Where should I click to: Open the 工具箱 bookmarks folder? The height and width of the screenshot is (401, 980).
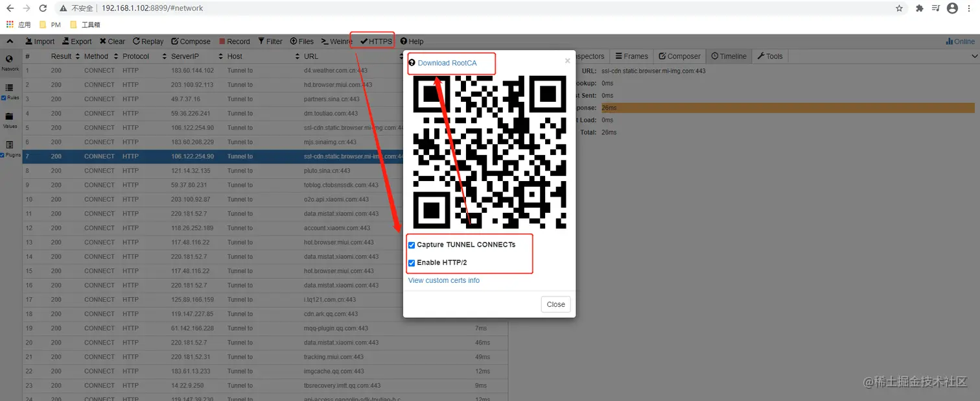(85, 25)
